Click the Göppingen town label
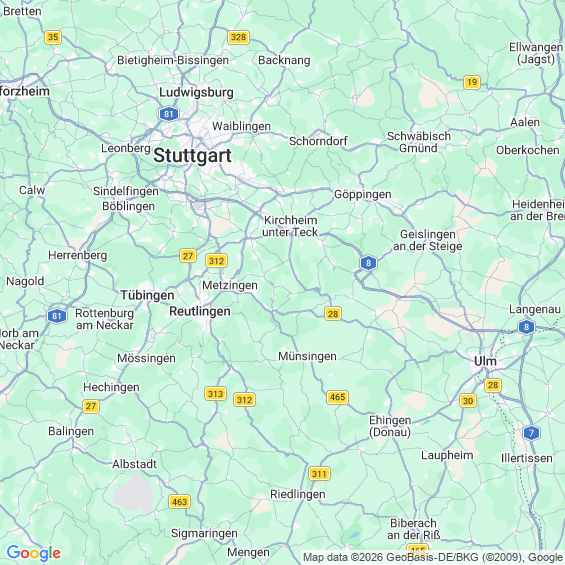Image resolution: width=565 pixels, height=565 pixels. point(362,195)
